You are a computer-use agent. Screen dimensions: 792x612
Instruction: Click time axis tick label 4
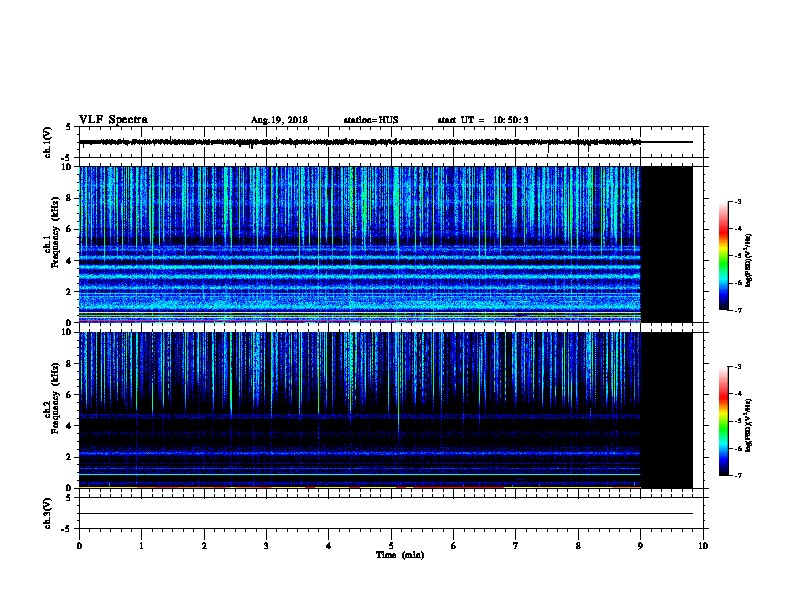329,546
